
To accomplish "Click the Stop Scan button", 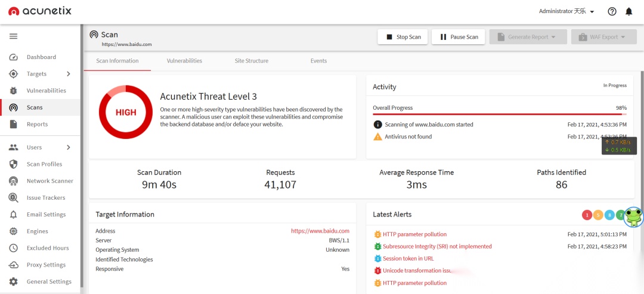I will (402, 37).
